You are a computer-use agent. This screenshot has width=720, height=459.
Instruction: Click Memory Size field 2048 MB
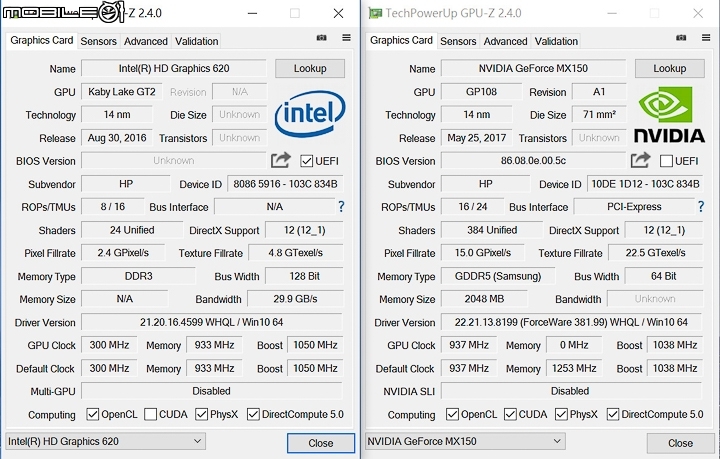tap(484, 299)
